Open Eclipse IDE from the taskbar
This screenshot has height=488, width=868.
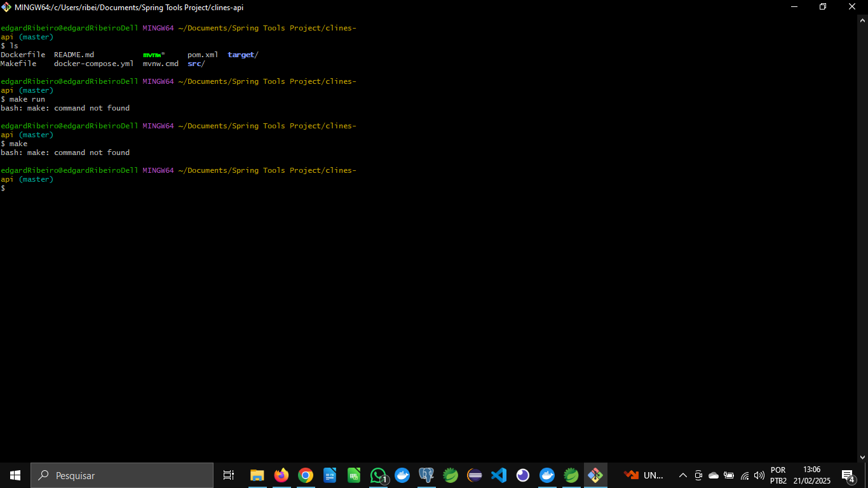click(475, 475)
